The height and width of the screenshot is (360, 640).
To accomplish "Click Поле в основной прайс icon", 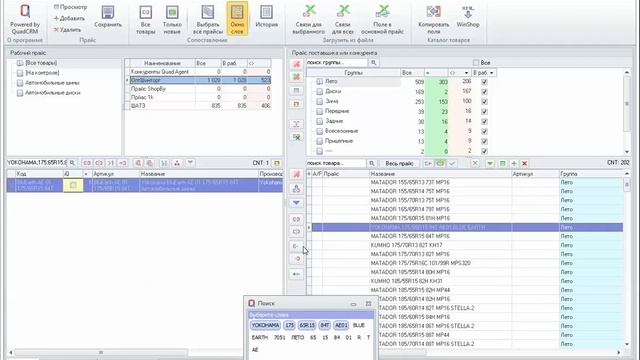I will (x=382, y=20).
